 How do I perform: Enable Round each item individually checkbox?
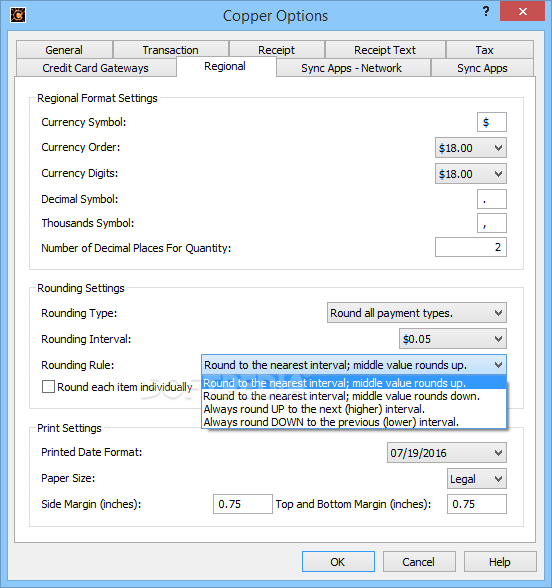pyautogui.click(x=48, y=387)
